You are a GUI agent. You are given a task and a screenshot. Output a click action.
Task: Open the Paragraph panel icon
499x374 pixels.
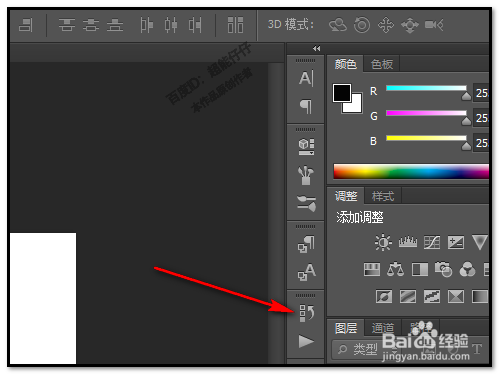click(x=306, y=107)
